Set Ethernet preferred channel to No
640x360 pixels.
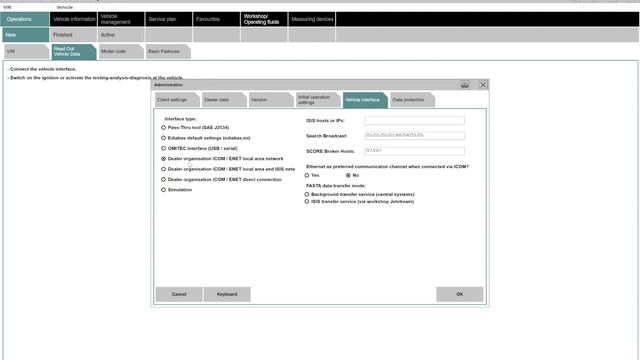pos(348,176)
